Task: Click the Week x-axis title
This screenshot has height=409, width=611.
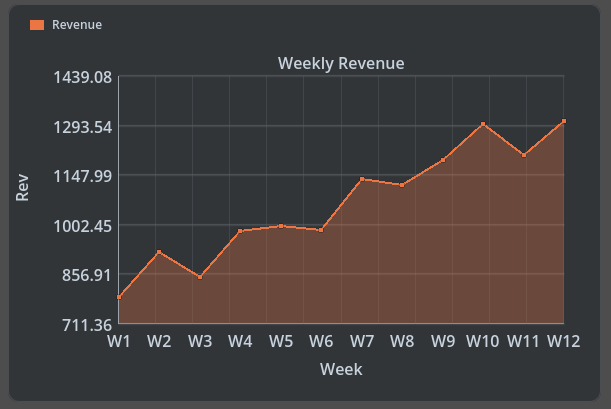Action: click(341, 370)
